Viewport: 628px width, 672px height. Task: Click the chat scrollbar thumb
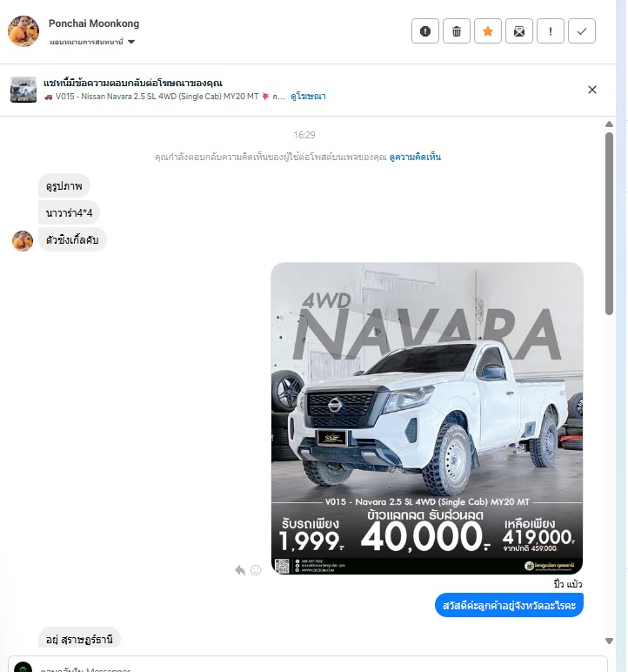(x=609, y=224)
